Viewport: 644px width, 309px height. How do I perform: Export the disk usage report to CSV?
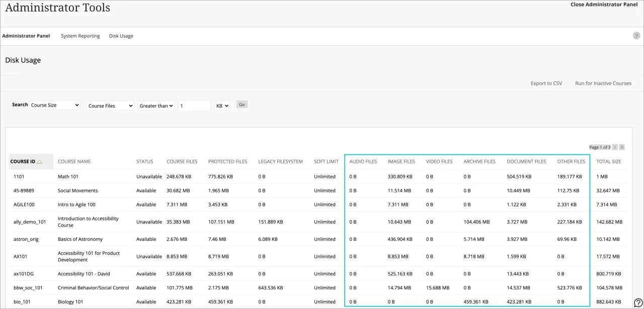pos(546,83)
